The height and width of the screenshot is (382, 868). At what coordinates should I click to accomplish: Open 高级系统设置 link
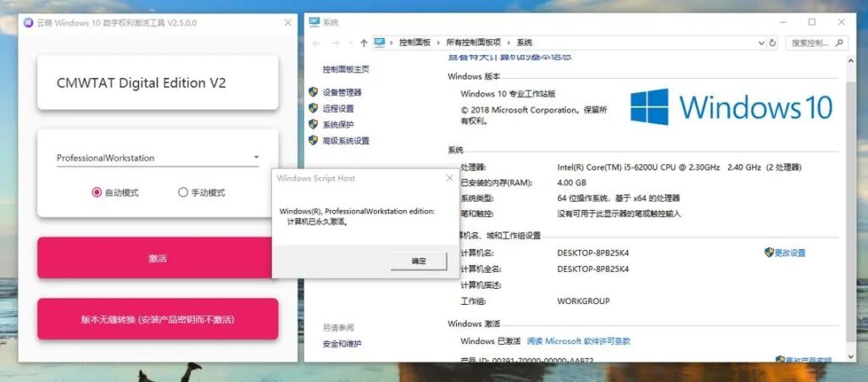(346, 141)
